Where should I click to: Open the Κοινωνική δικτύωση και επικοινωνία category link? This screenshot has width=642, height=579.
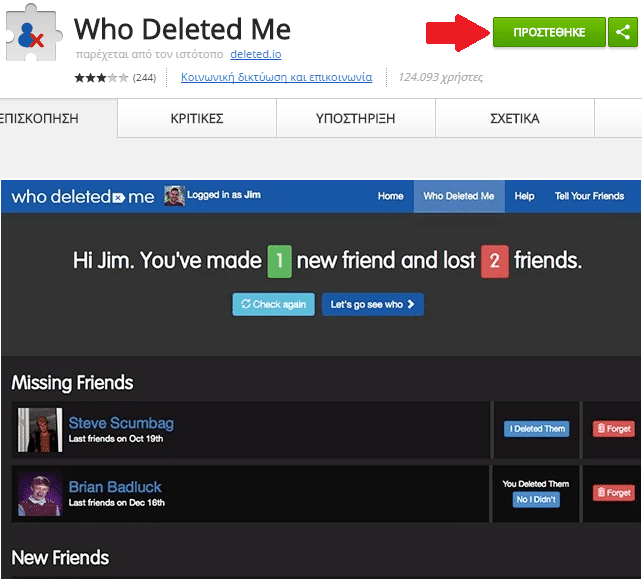[276, 77]
